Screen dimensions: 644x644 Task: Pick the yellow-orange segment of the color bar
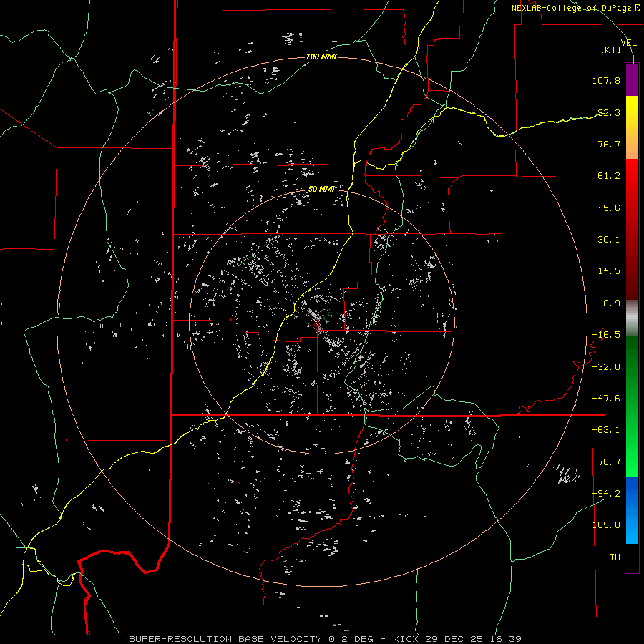[x=632, y=127]
